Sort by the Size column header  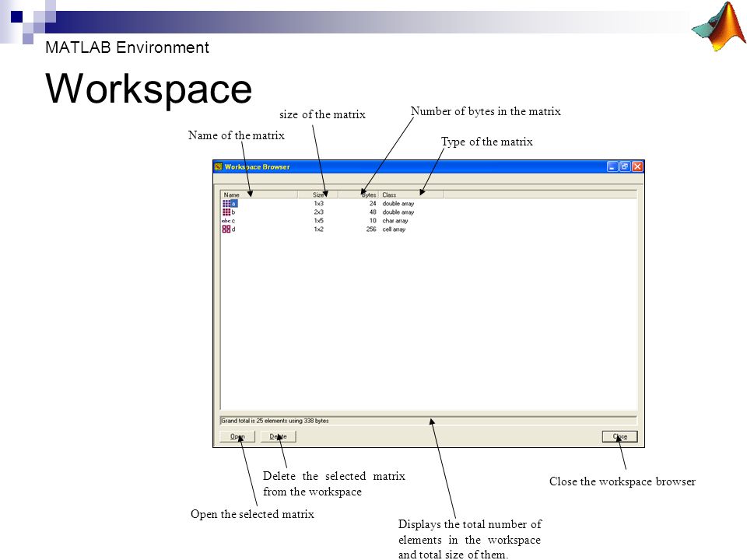(x=318, y=194)
